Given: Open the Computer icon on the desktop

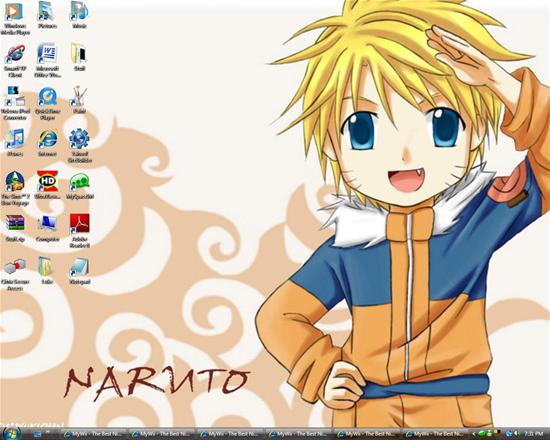Looking at the screenshot, I should (x=47, y=228).
